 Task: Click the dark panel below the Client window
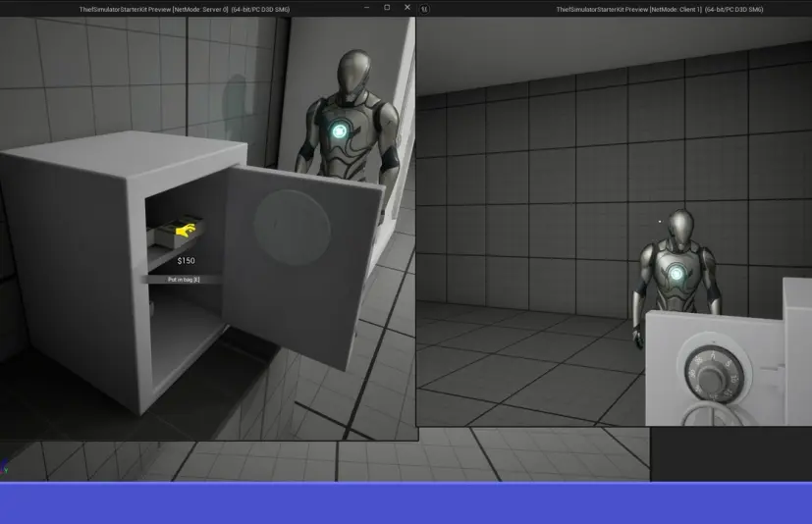(731, 454)
